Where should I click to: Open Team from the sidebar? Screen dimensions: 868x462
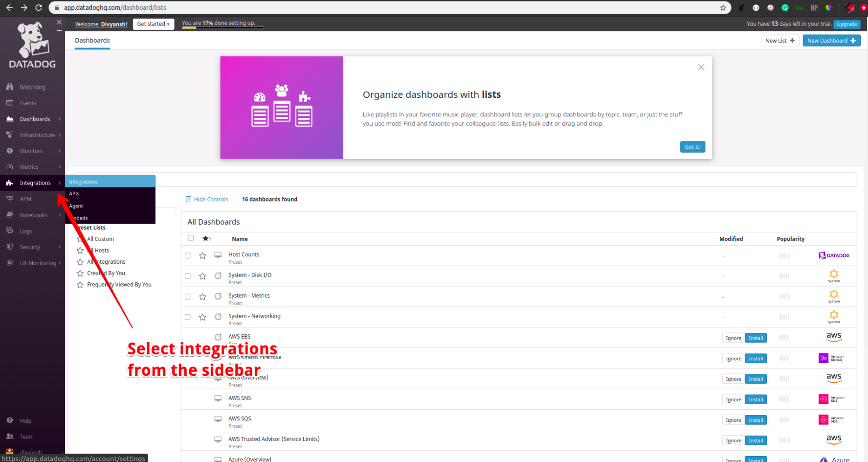click(27, 437)
